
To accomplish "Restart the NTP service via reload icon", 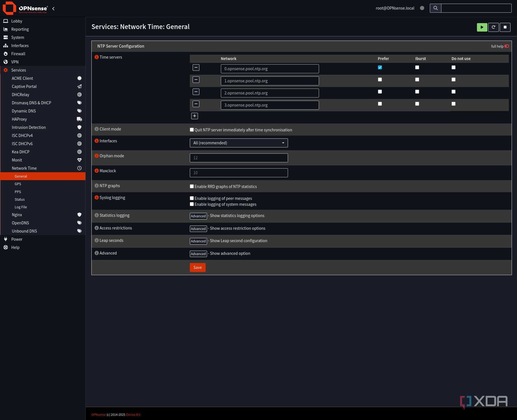I will (x=494, y=27).
